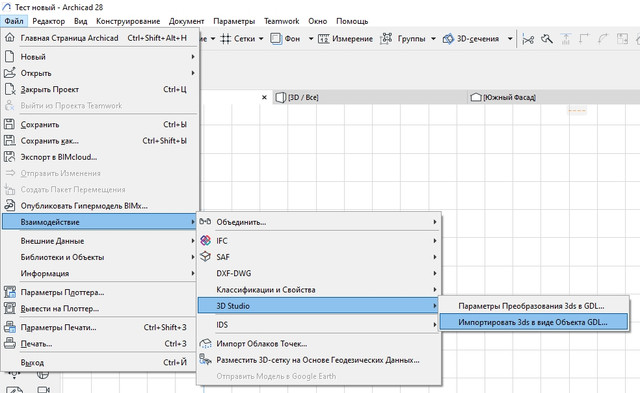This screenshot has height=393, width=640.
Task: Open the Teamwork menu
Action: 282,21
